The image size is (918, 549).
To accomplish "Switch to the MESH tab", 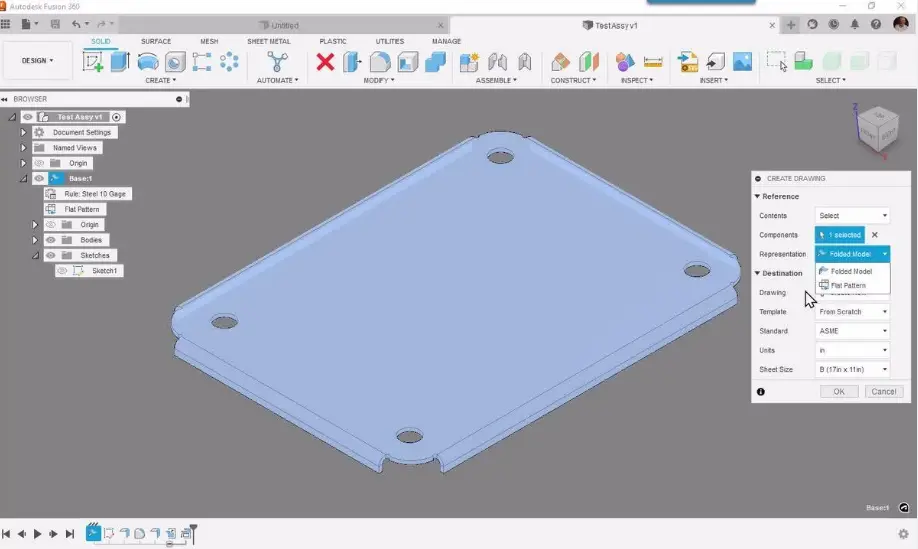I will [x=209, y=41].
